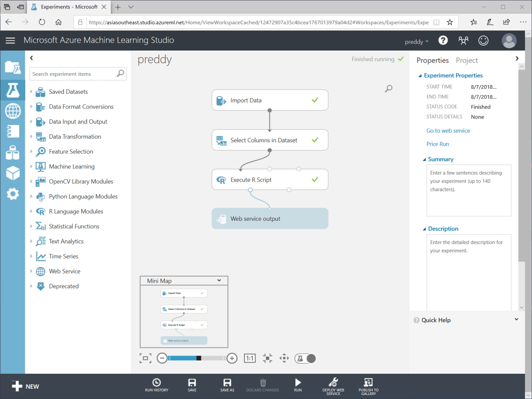532x399 pixels.
Task: Collapse the Summary section
Action: click(424, 160)
